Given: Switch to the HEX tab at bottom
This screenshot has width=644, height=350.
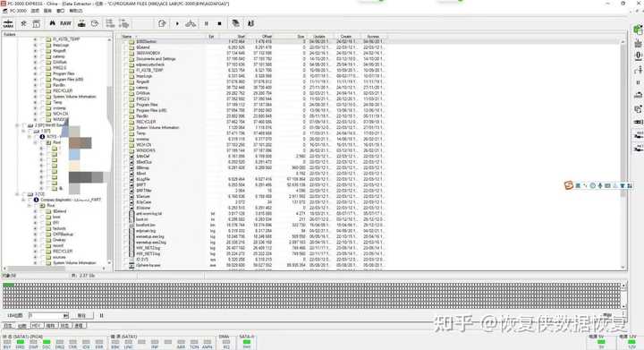Looking at the screenshot, I should tap(36, 326).
